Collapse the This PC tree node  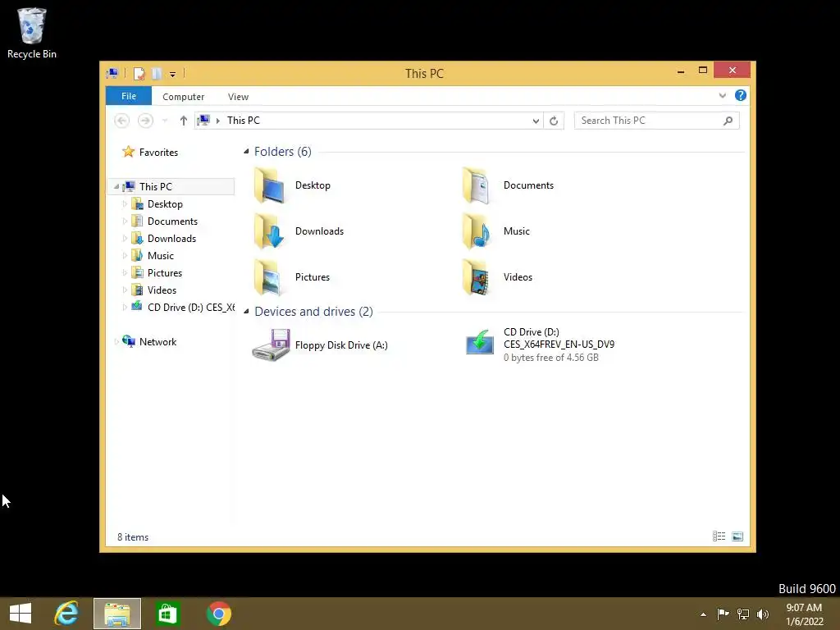[x=116, y=186]
